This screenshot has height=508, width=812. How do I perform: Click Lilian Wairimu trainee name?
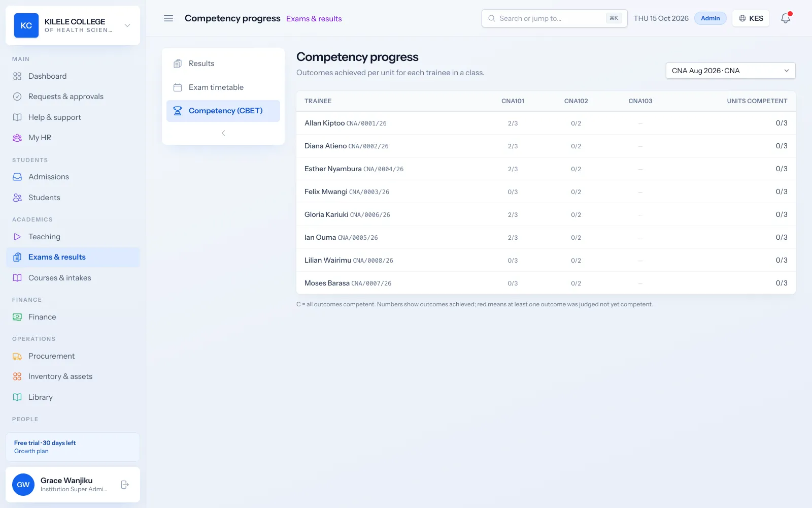pos(328,260)
